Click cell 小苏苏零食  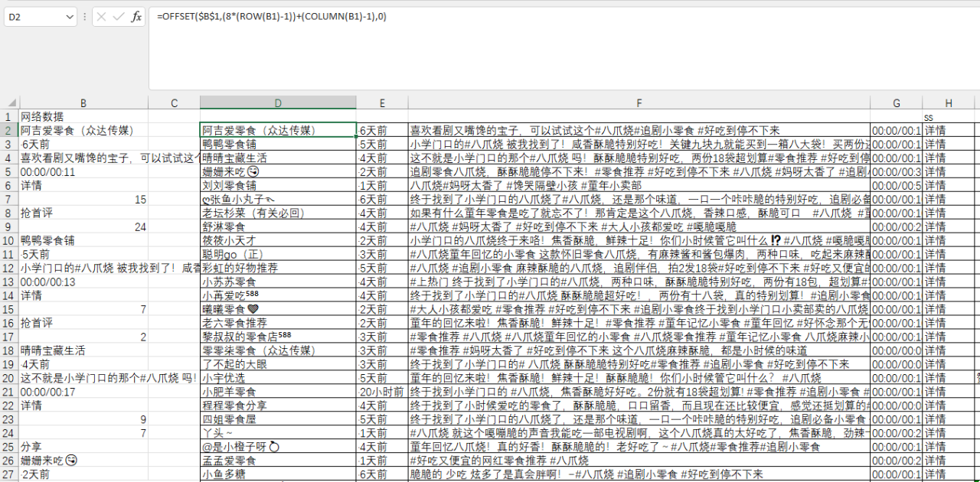click(x=278, y=282)
